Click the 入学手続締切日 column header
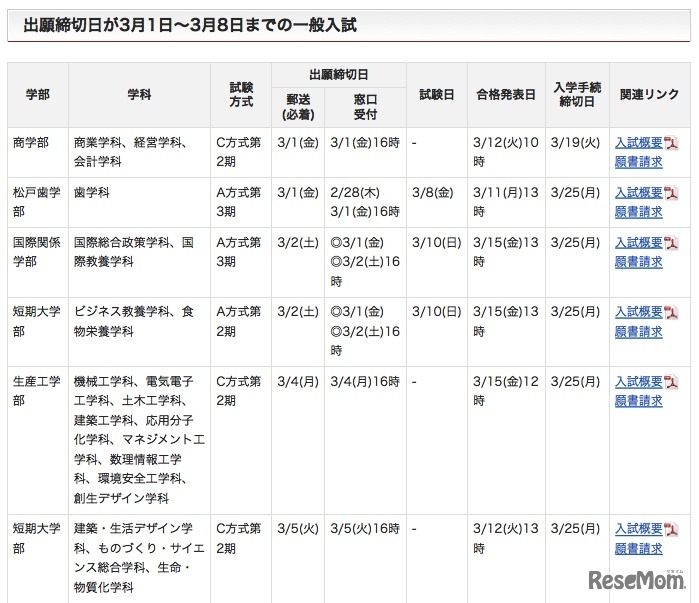The image size is (699, 603). [577, 94]
